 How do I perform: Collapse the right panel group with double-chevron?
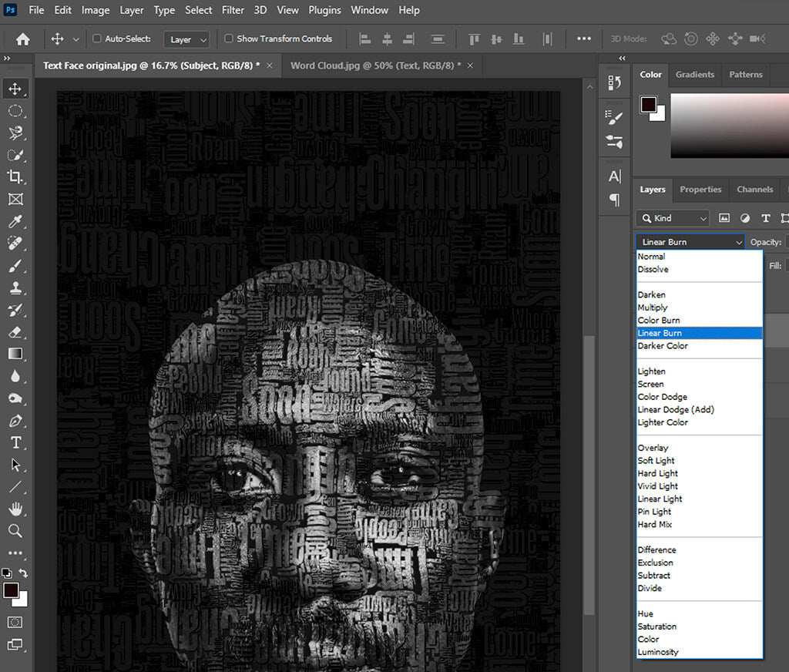click(622, 58)
